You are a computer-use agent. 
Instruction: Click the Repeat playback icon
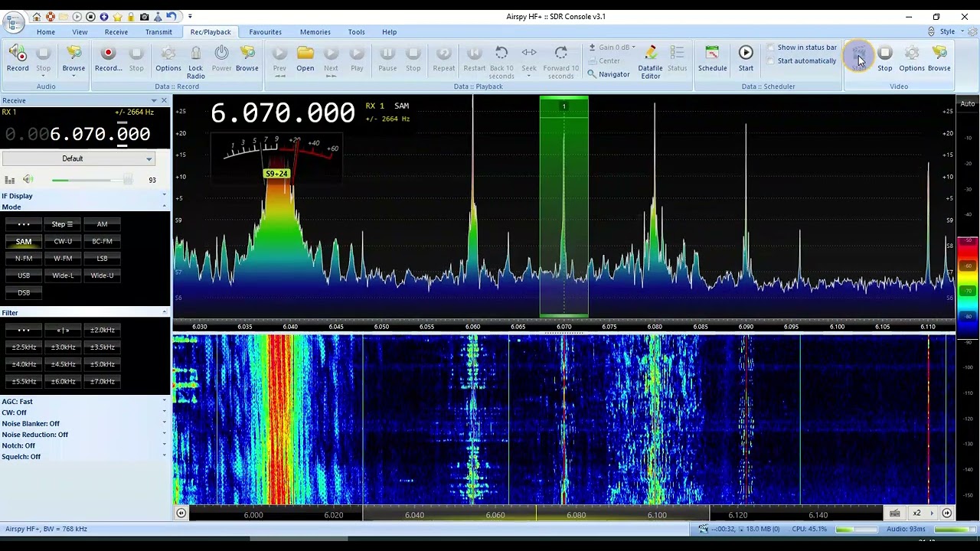pyautogui.click(x=443, y=58)
